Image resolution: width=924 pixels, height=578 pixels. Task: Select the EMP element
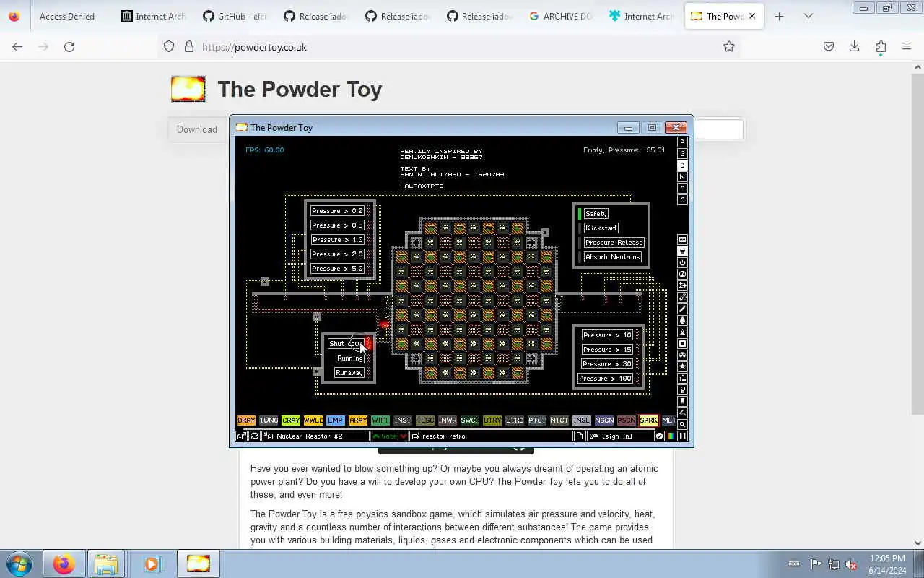click(x=335, y=420)
